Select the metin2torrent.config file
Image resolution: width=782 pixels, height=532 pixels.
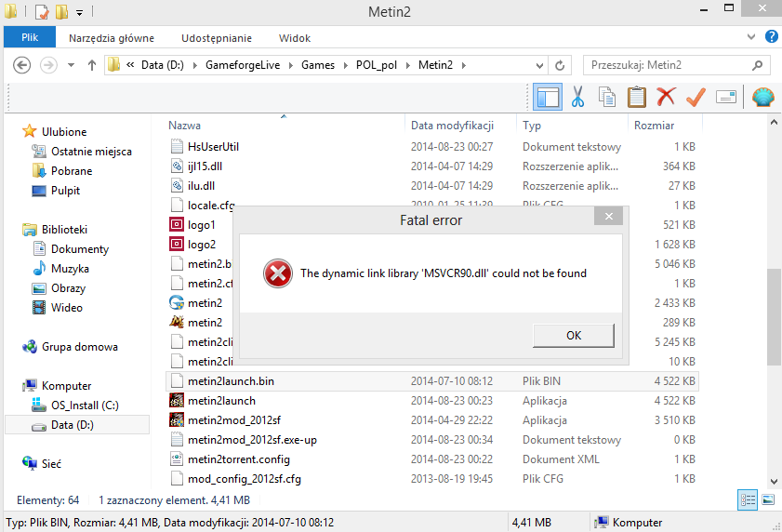(x=238, y=459)
